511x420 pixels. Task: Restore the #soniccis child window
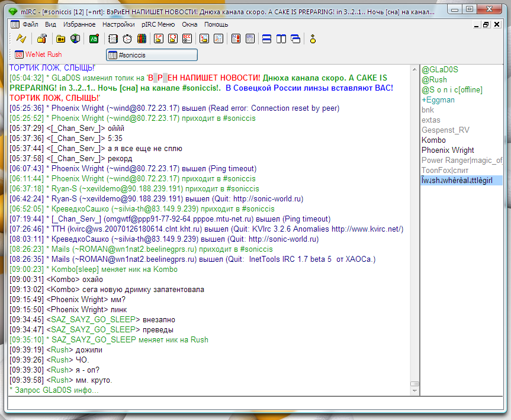pos(486,24)
